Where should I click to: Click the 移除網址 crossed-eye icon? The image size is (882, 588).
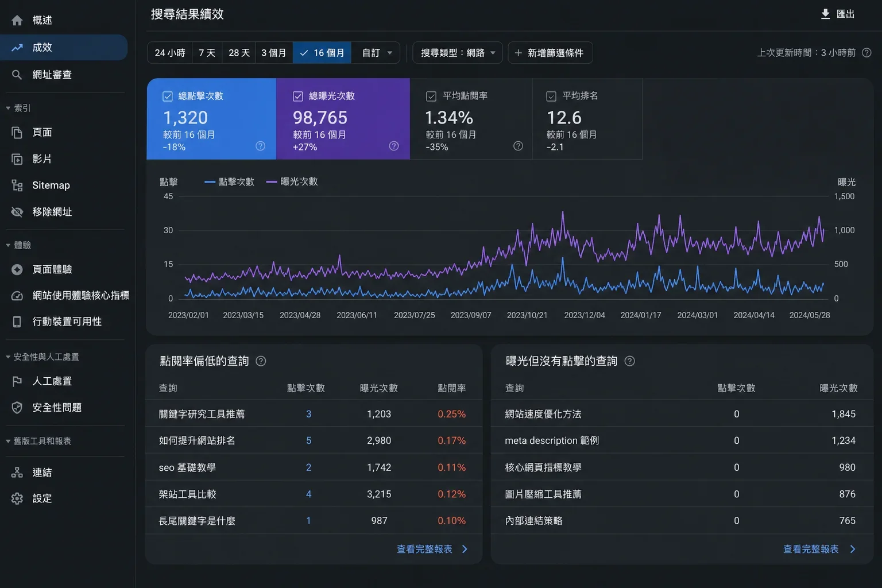point(17,212)
